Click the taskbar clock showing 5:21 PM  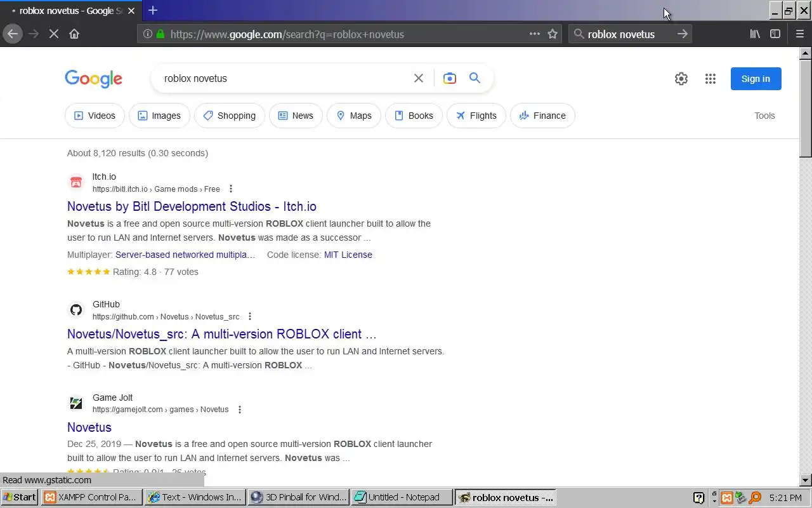pyautogui.click(x=785, y=498)
